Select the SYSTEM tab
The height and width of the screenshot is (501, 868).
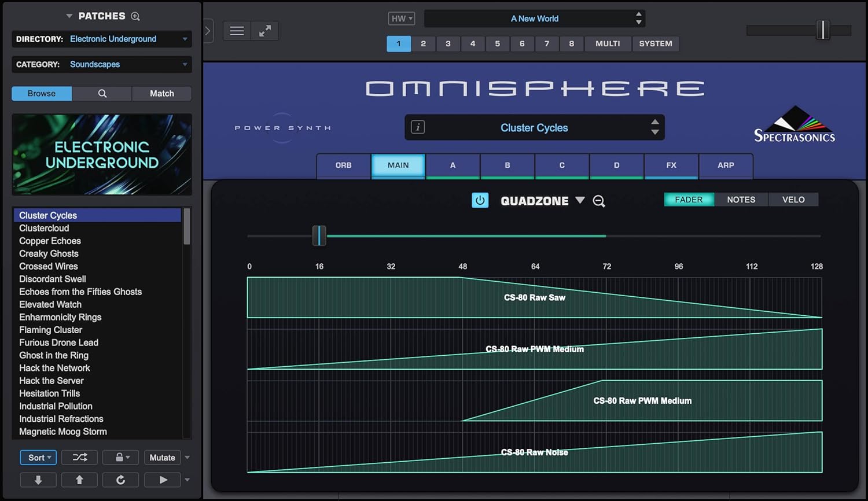coord(656,43)
